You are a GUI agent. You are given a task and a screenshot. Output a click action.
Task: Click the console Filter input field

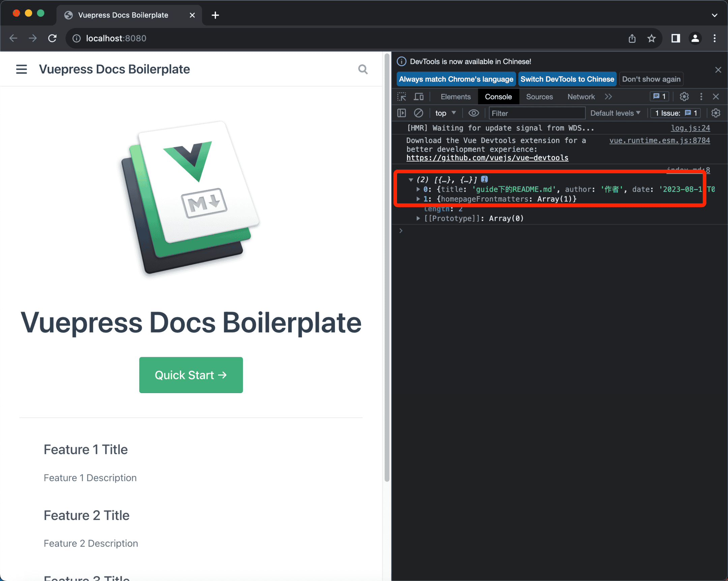[x=537, y=113]
